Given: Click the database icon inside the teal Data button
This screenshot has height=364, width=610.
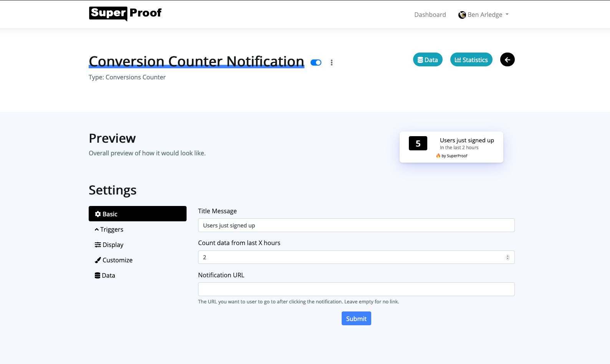Looking at the screenshot, I should [x=420, y=59].
